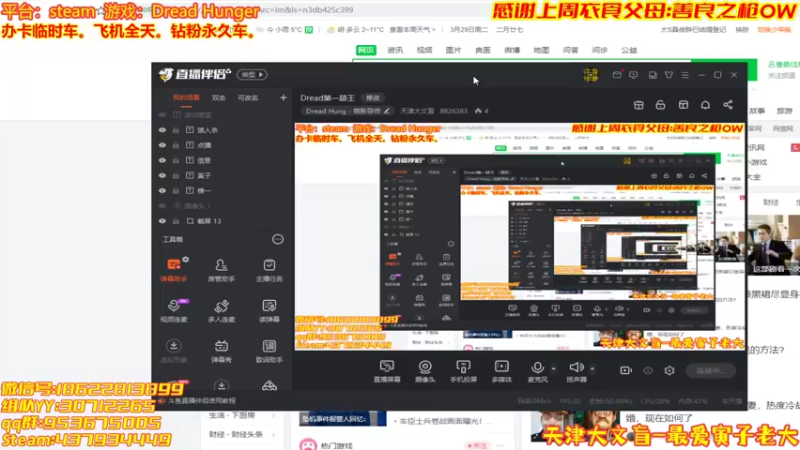Hide the 狼人杀 layer with eye icon
The image size is (800, 450).
click(x=162, y=130)
